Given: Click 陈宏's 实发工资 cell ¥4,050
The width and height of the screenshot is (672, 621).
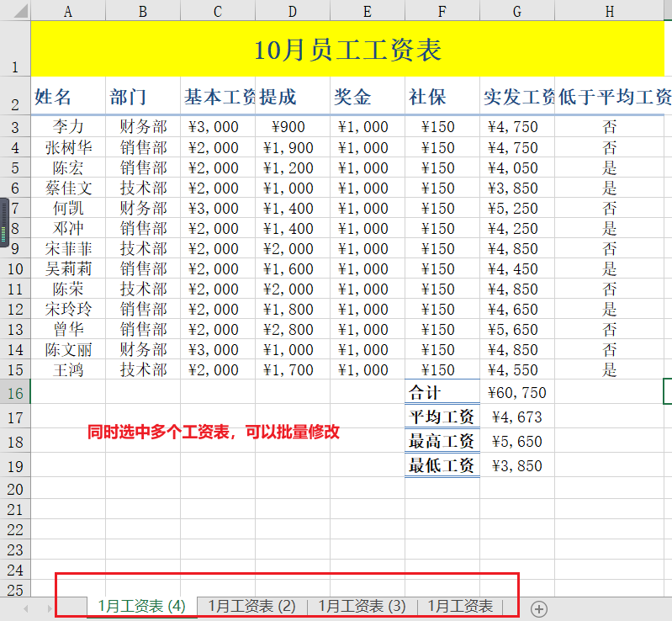Looking at the screenshot, I should tap(517, 167).
